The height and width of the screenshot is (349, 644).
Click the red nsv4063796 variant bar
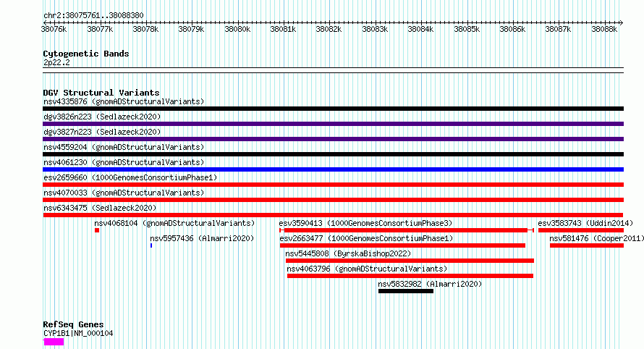(410, 276)
